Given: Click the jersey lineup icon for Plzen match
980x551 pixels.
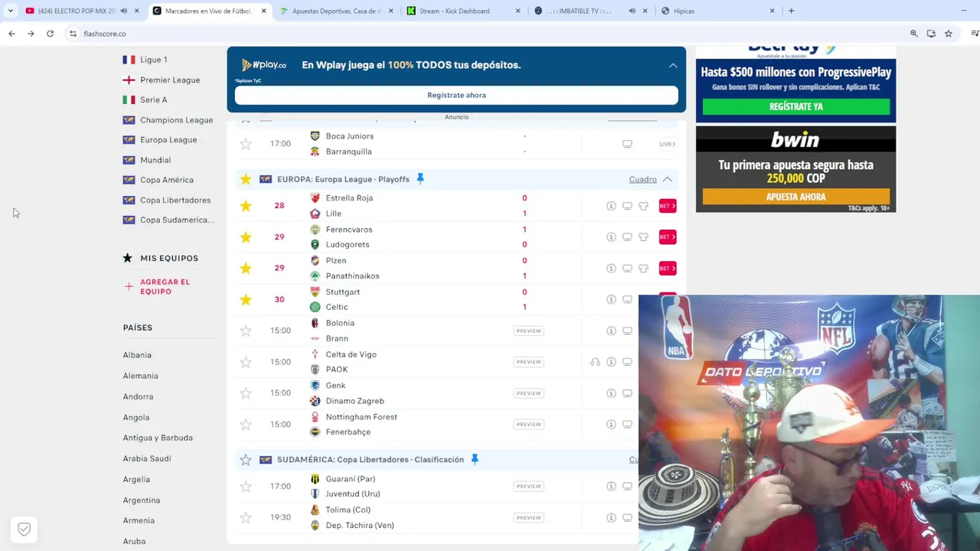Looking at the screenshot, I should [643, 268].
